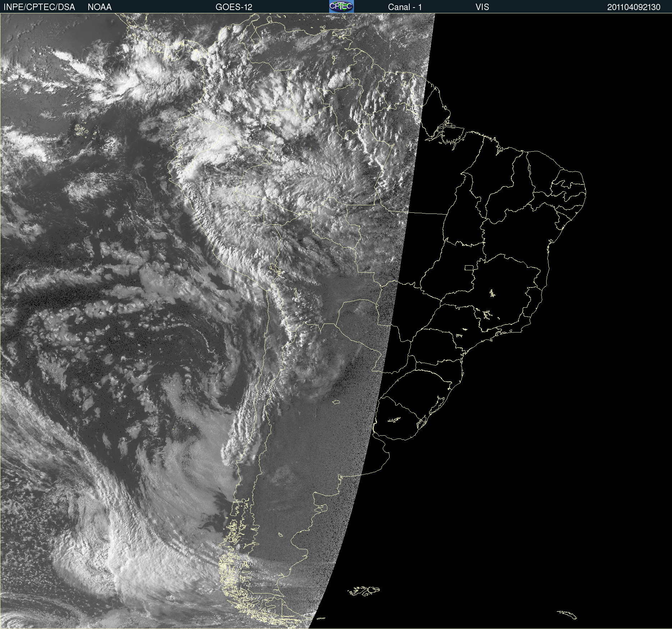Click the GOES-12 satellite label

point(234,7)
